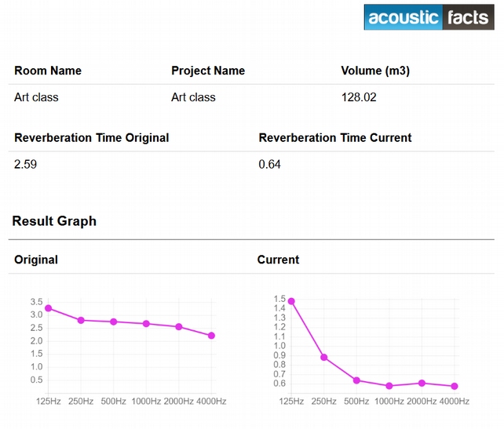Click the 4000Hz point on Current graph
Viewport: 504px width, 429px height.
click(455, 387)
